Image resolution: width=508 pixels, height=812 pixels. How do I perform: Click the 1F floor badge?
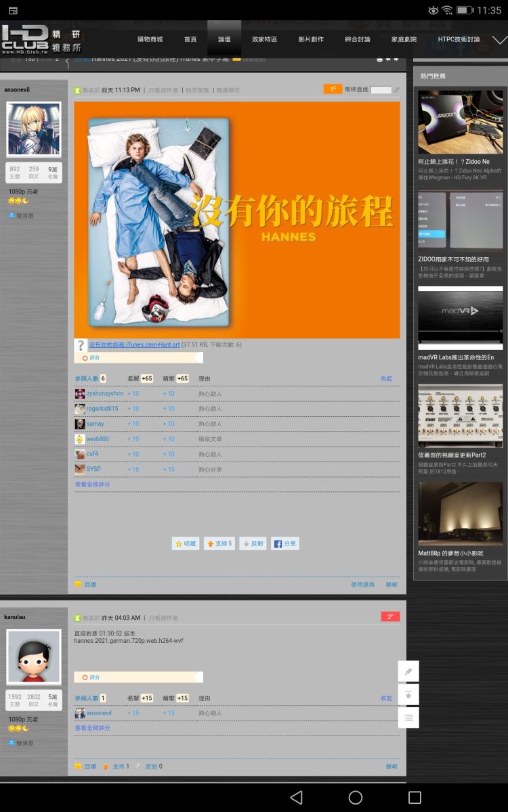333,89
